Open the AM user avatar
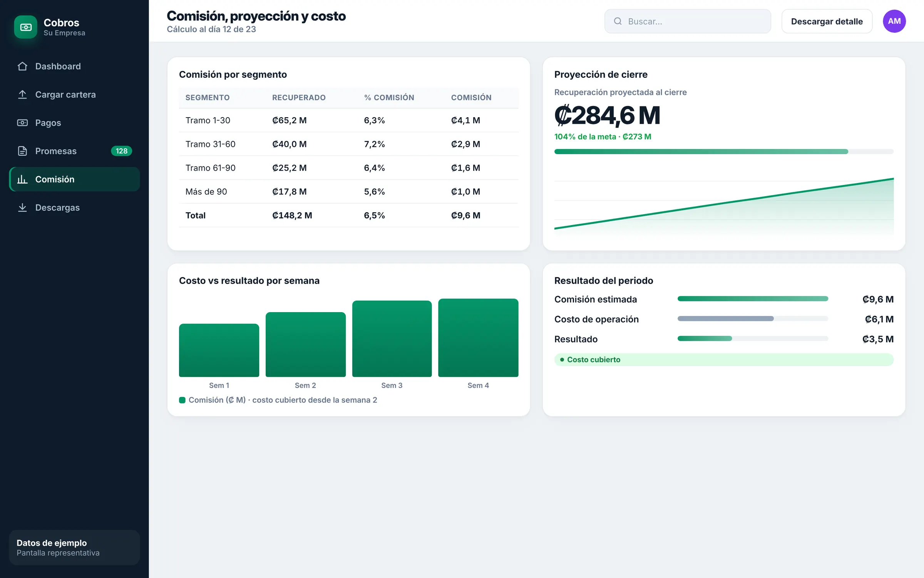 pos(894,21)
